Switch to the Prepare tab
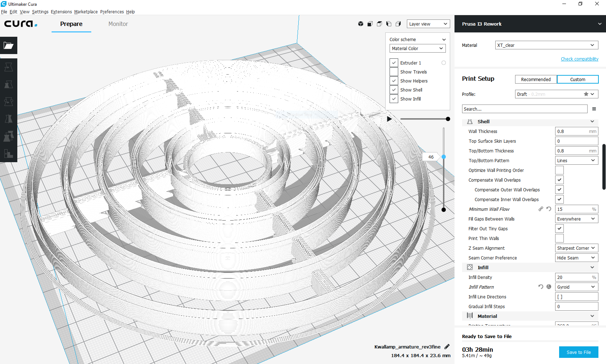This screenshot has width=606, height=364. coord(71,24)
